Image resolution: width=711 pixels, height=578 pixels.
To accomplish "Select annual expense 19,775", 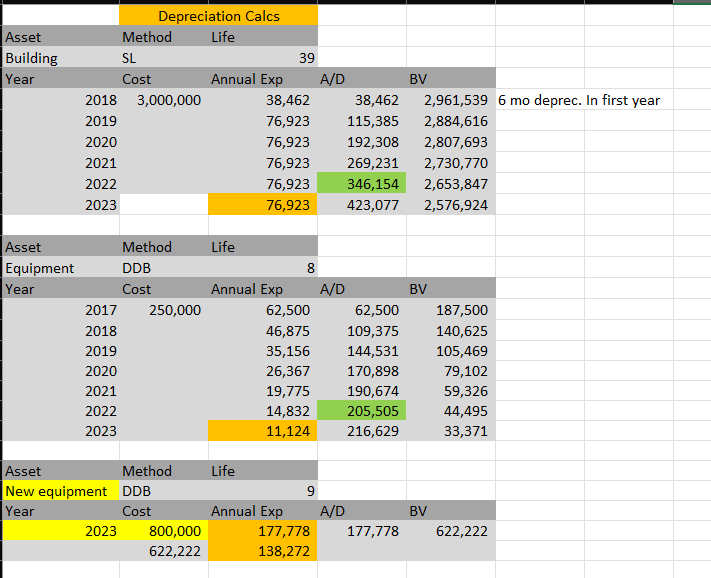I will [263, 391].
